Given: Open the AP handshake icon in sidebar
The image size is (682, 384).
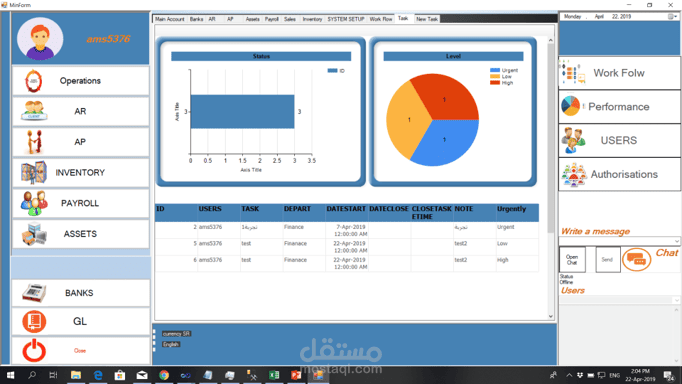Looking at the screenshot, I should pos(35,142).
